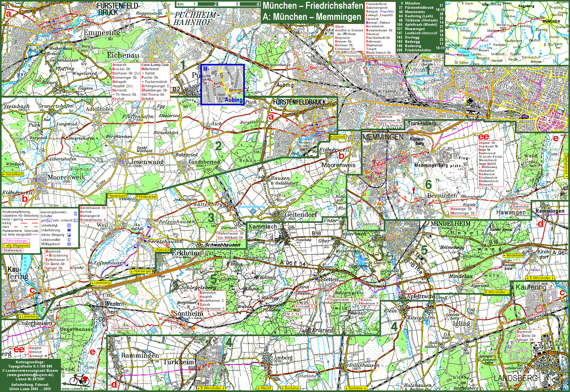
Task: Click the magenta Fahrradwegw. legend box
Action: (16, 241)
